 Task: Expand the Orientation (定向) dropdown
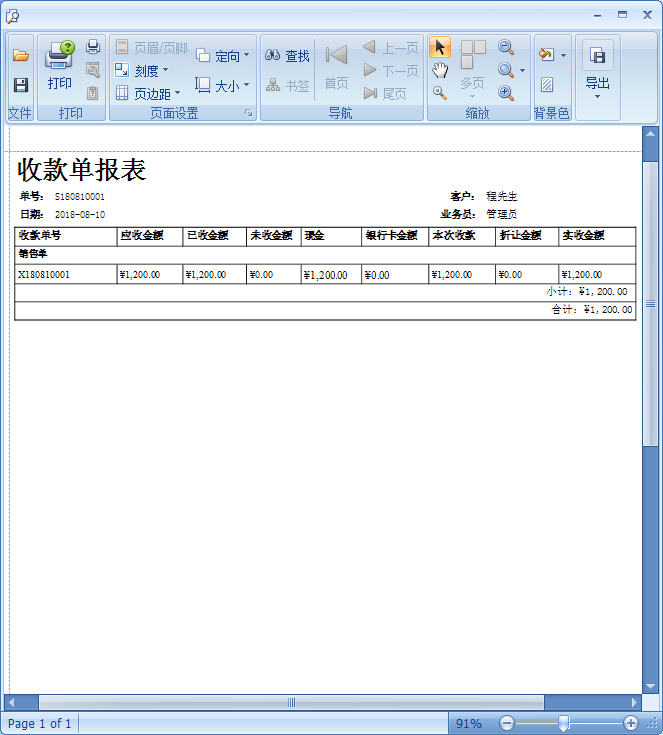pyautogui.click(x=223, y=56)
